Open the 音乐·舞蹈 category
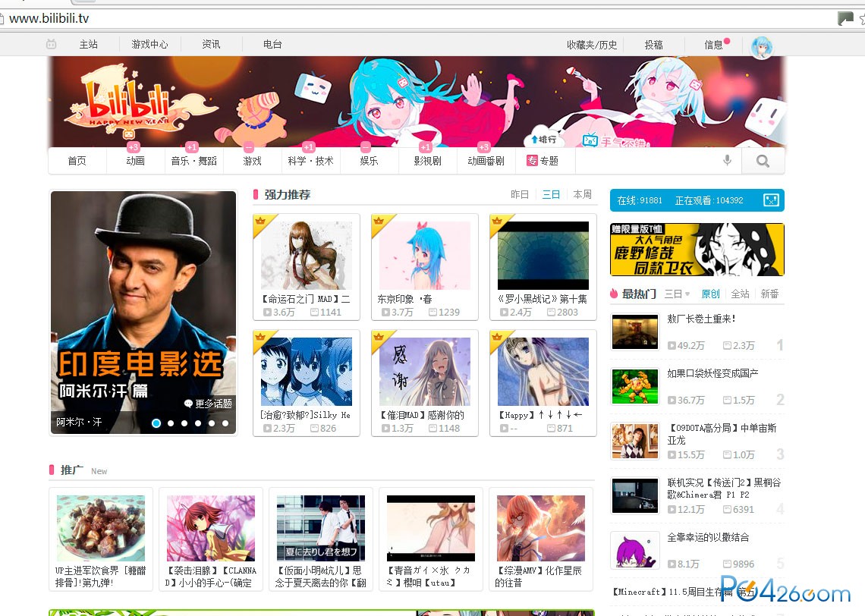 coord(193,161)
